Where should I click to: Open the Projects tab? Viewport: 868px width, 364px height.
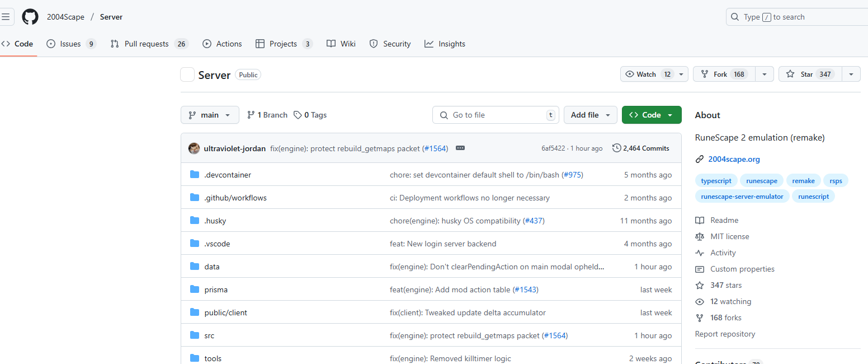point(284,44)
